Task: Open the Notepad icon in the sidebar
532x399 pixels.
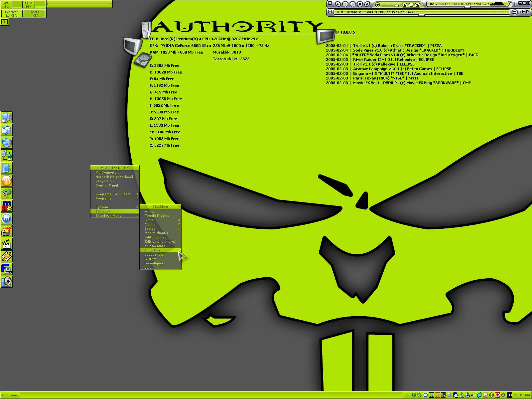Action: coord(7,168)
